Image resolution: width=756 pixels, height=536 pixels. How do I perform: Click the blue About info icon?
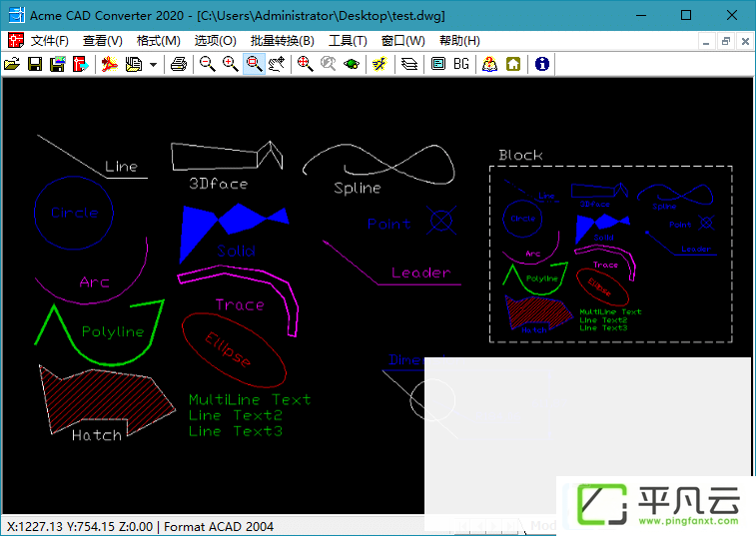coord(542,64)
